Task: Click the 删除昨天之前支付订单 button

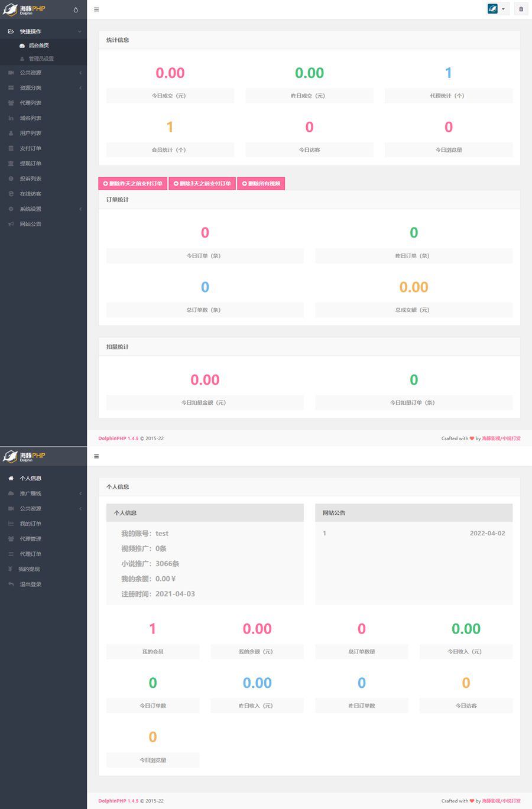Action: 132,184
